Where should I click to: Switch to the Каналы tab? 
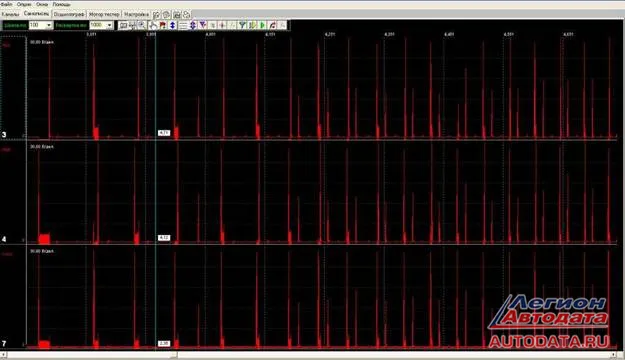coord(10,14)
